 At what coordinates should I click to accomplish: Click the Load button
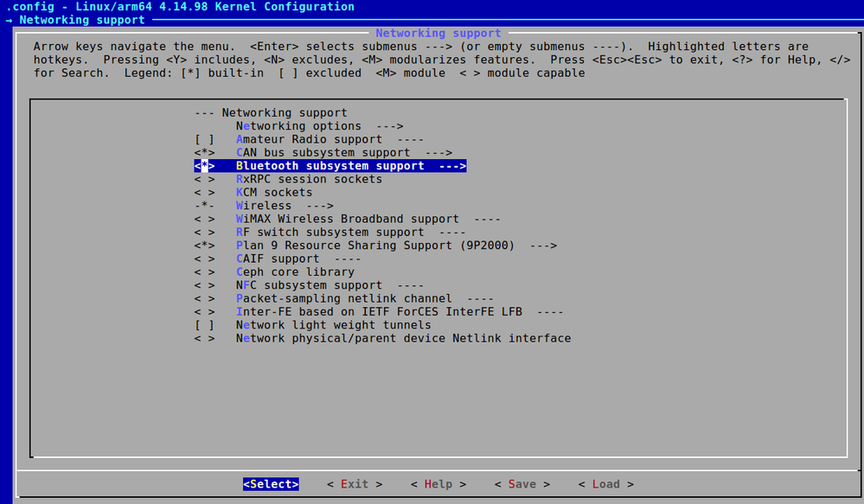point(605,484)
